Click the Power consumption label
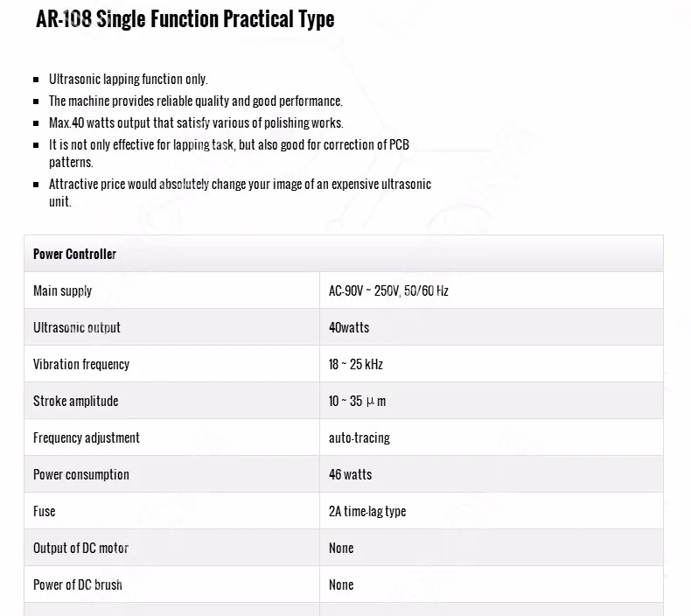 (x=81, y=475)
